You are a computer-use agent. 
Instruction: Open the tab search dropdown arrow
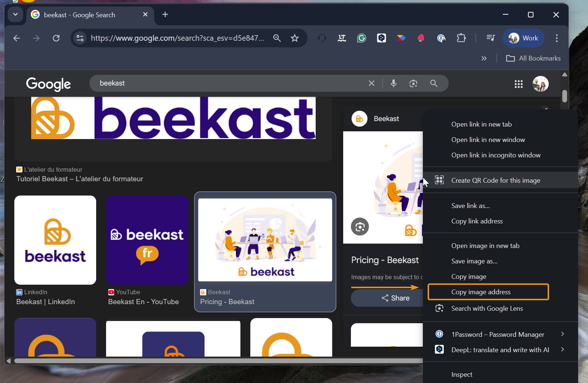pos(15,15)
